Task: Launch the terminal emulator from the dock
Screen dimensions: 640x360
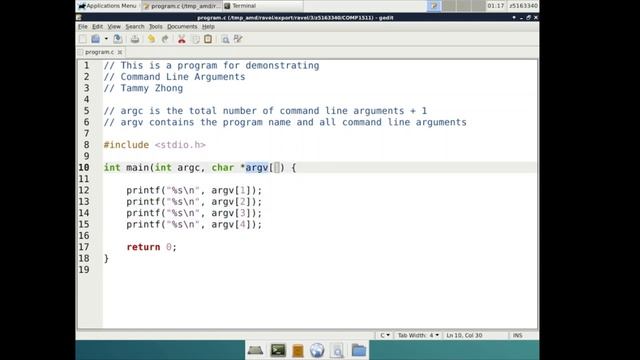Action: tap(278, 350)
